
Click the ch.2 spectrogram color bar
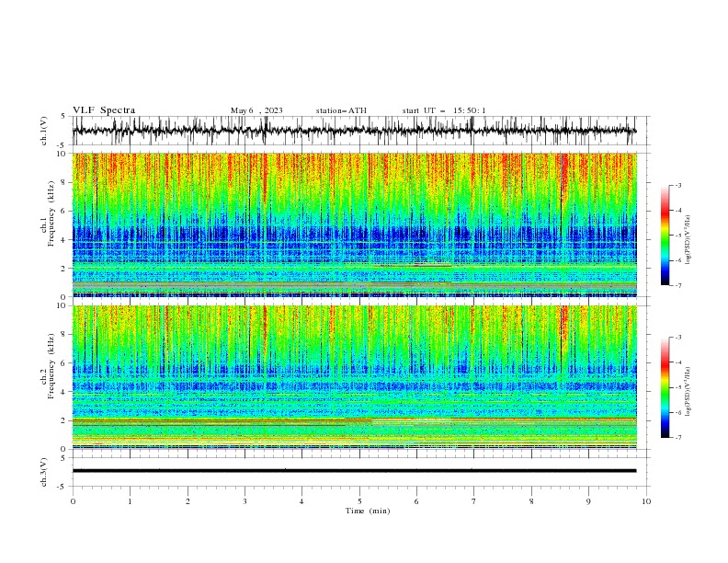(665, 387)
